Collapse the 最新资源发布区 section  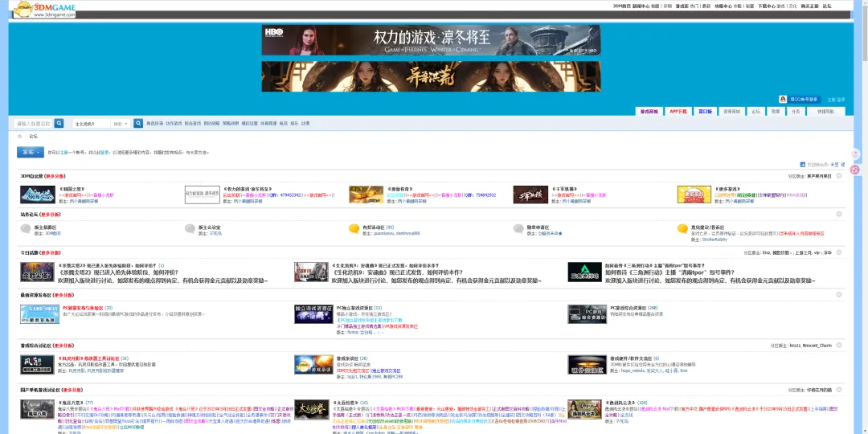pos(838,295)
